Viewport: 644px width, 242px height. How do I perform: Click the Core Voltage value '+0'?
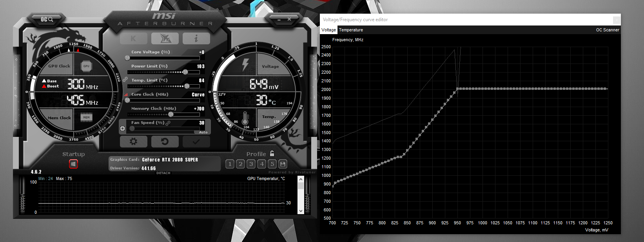click(x=201, y=52)
